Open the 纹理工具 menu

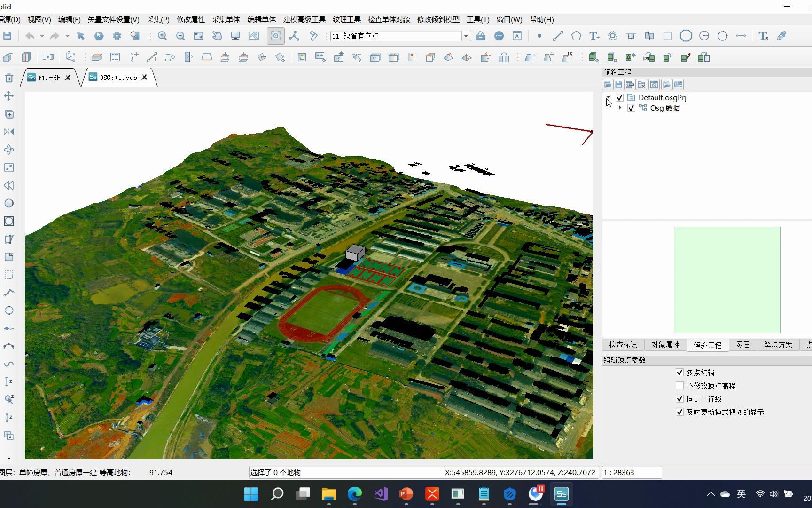[347, 20]
